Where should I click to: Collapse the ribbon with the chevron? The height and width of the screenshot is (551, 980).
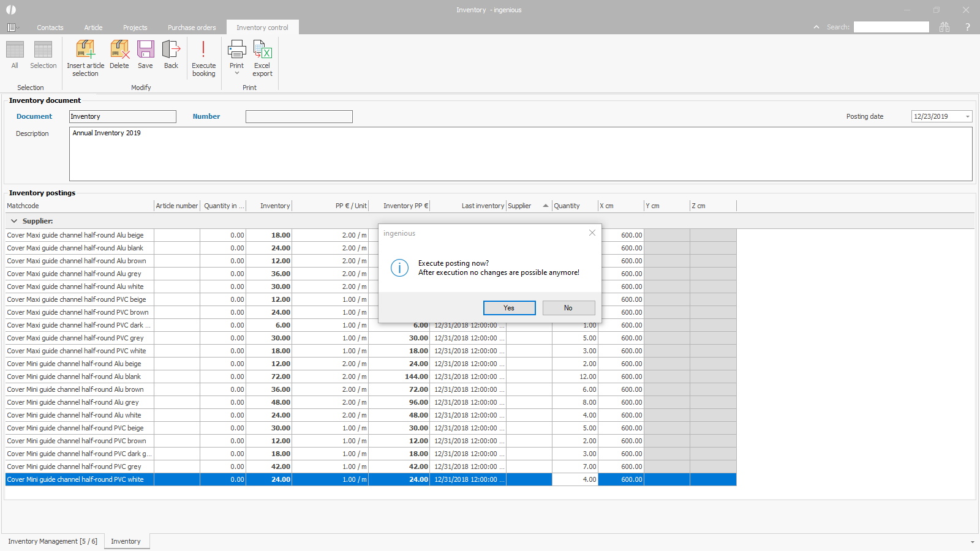click(816, 27)
